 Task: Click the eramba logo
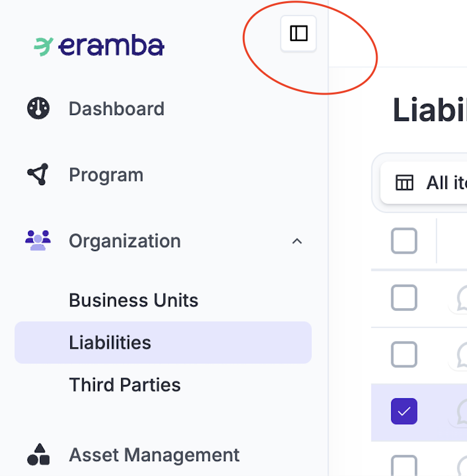click(x=99, y=46)
